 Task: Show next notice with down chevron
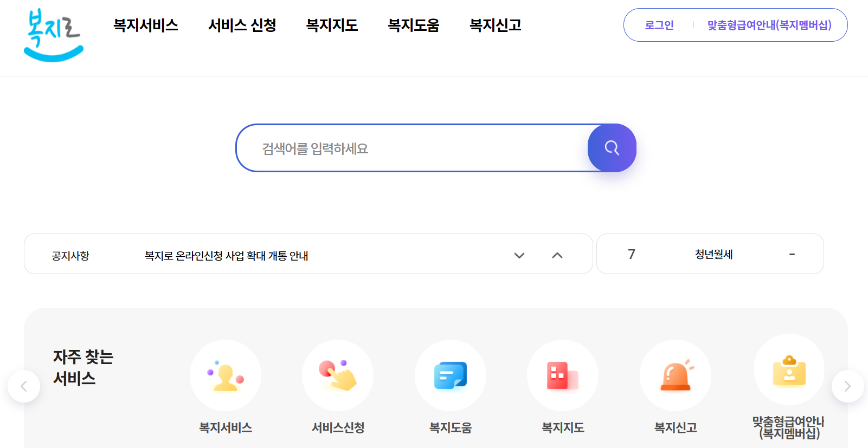tap(519, 255)
